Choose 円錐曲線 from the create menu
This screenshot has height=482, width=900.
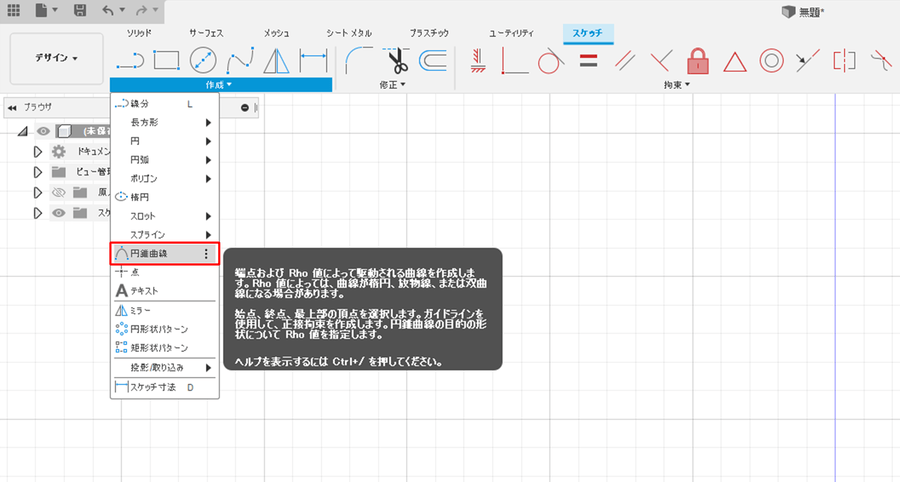coord(165,253)
